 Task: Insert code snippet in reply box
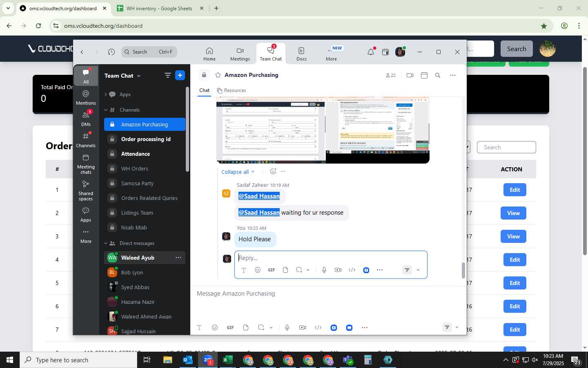pyautogui.click(x=352, y=270)
